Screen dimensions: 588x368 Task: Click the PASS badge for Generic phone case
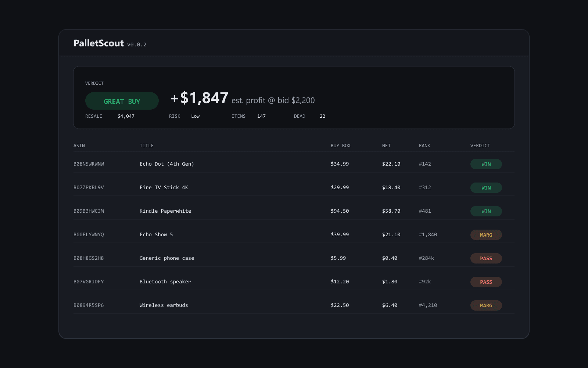(x=486, y=258)
